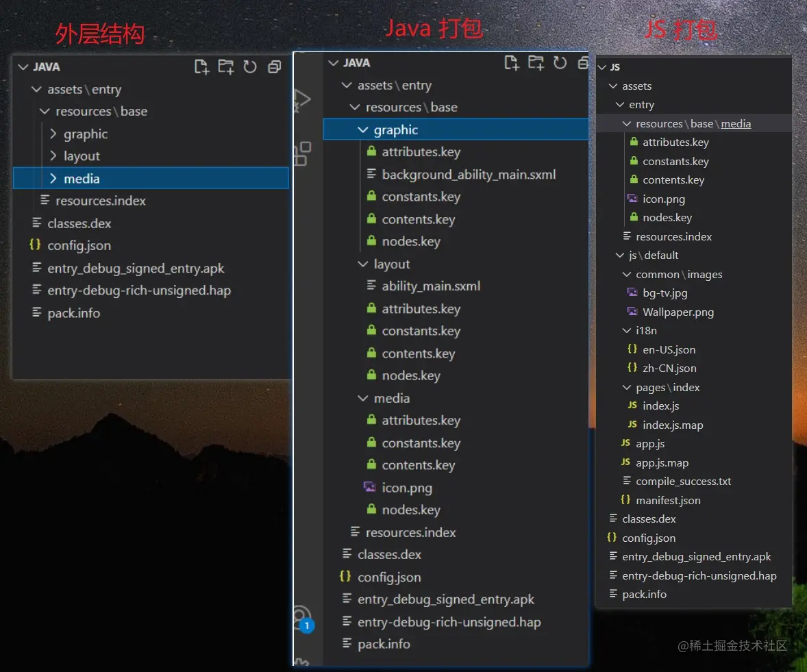Screen dimensions: 807x672
Task: Open contents.key under layout in middle panel
Action: (x=419, y=353)
